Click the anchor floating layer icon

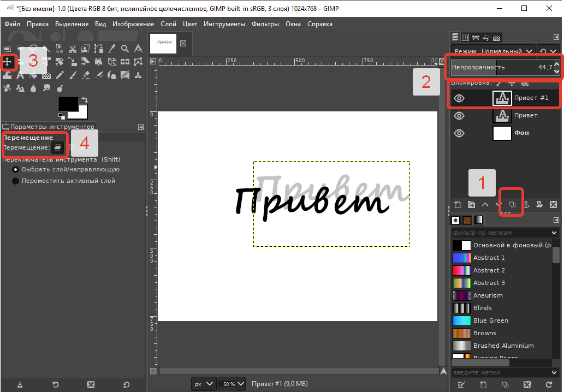[526, 205]
